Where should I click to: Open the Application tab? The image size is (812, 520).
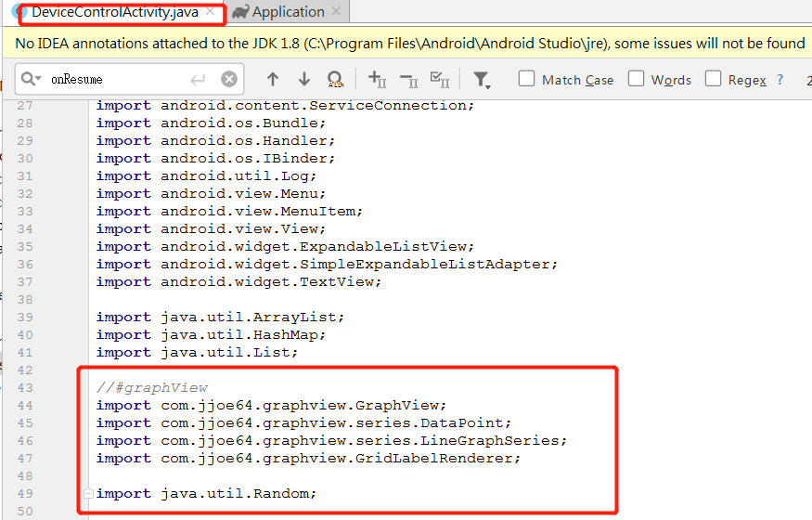288,12
